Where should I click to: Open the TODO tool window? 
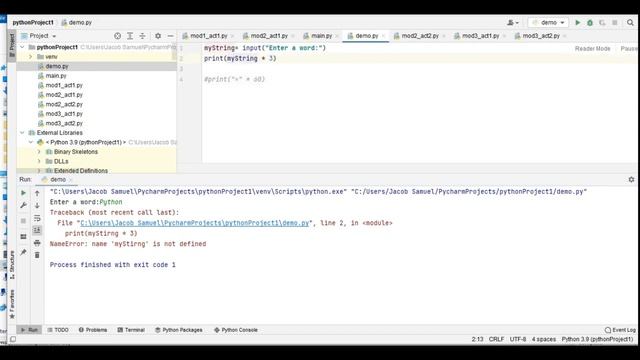[58, 330]
